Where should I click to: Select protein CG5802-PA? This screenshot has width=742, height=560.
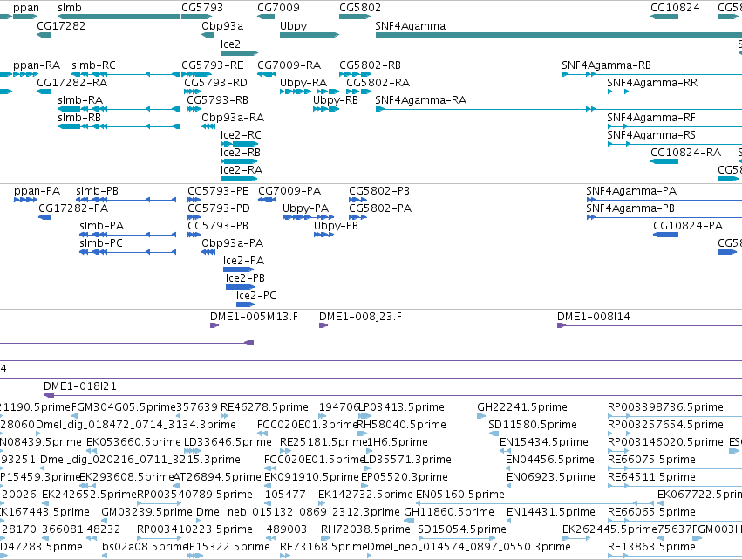pos(357,217)
